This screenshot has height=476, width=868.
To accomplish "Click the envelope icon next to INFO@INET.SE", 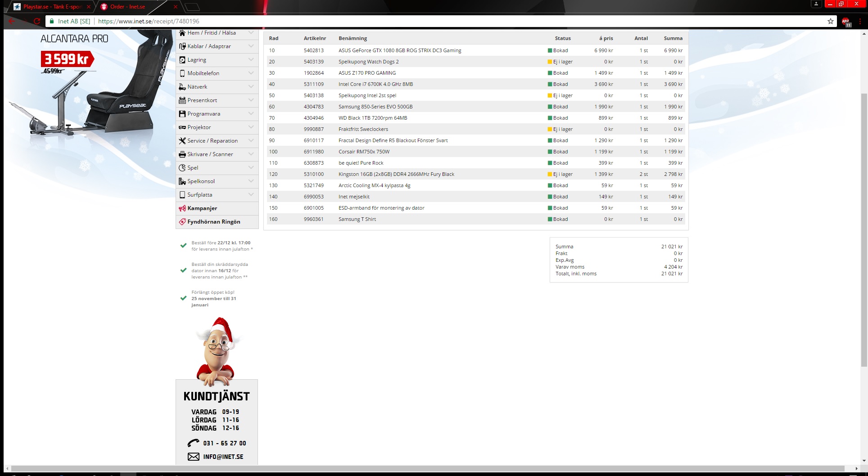I will pos(193,457).
